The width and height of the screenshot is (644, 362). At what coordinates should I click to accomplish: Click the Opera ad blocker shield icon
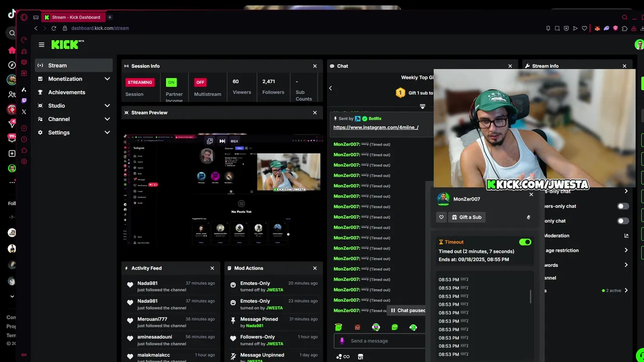pyautogui.click(x=566, y=28)
